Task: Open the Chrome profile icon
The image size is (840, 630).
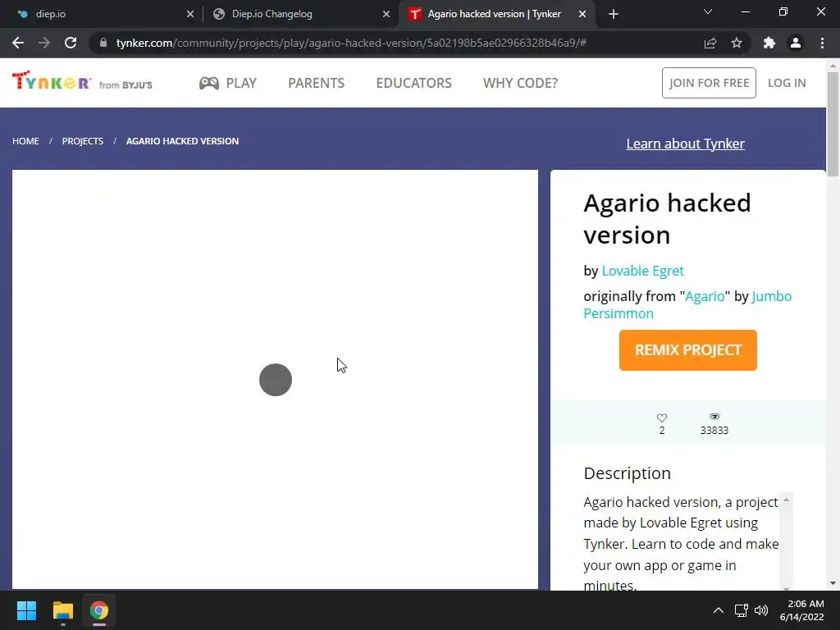Action: click(x=796, y=43)
